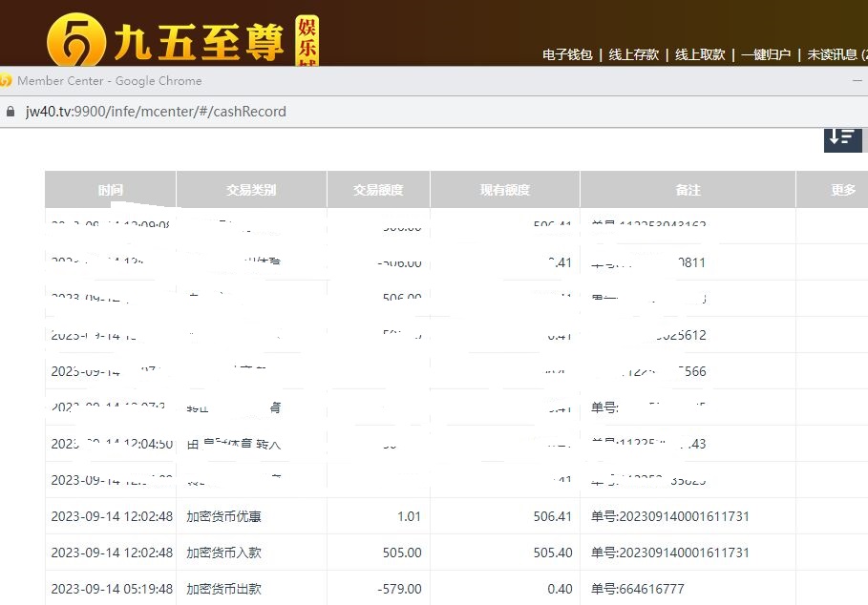The height and width of the screenshot is (605, 868).
Task: Click the 更多 column header
Action: pos(842,190)
